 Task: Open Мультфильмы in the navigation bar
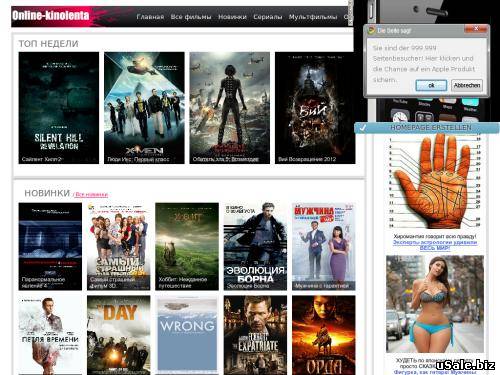(x=313, y=17)
